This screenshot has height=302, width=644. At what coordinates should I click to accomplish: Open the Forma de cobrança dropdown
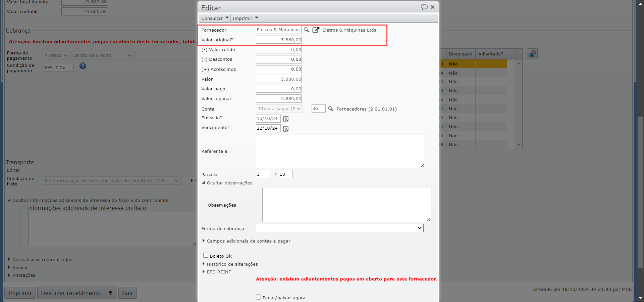tap(339, 228)
